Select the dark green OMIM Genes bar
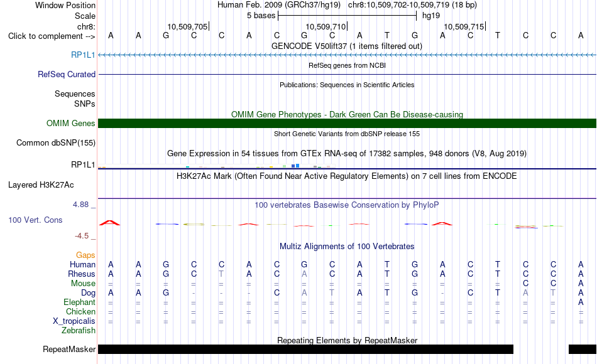The image size is (597, 364). tap(348, 123)
